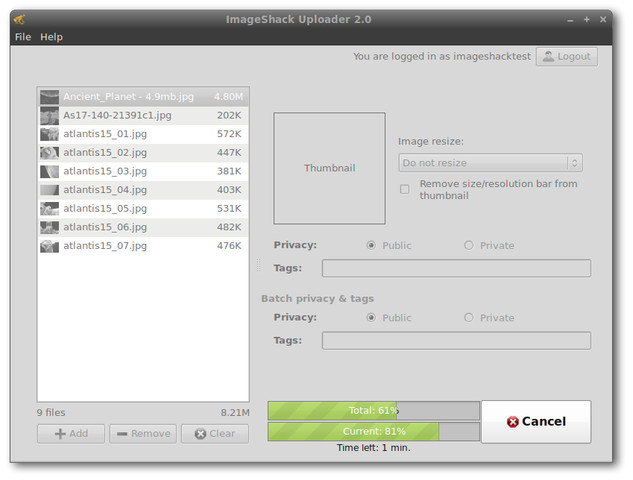Click the Remove button

tap(143, 434)
